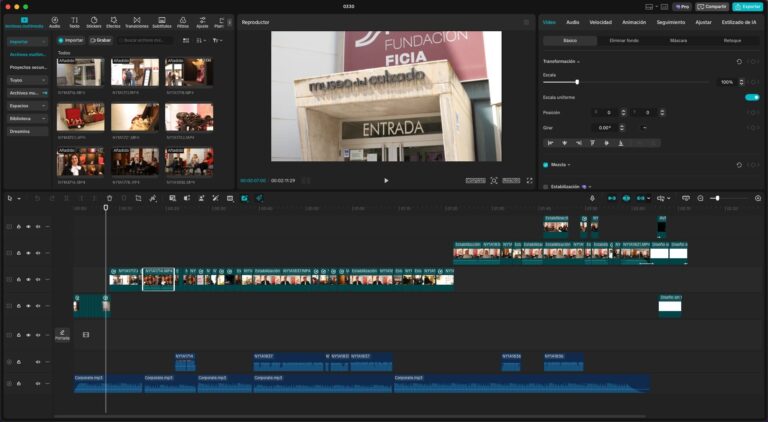Select the Efectos icon in top toolbar
The image size is (768, 422).
point(113,22)
